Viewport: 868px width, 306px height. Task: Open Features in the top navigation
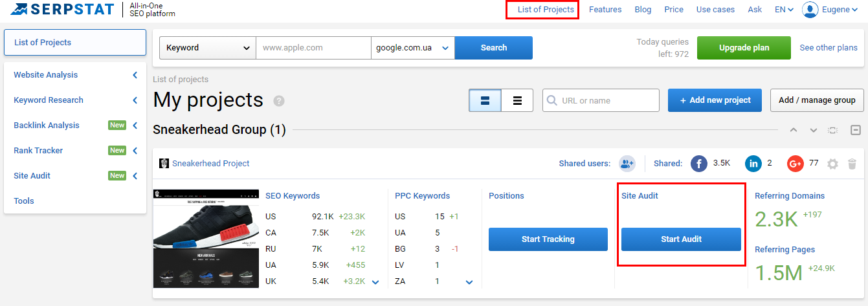click(x=605, y=10)
